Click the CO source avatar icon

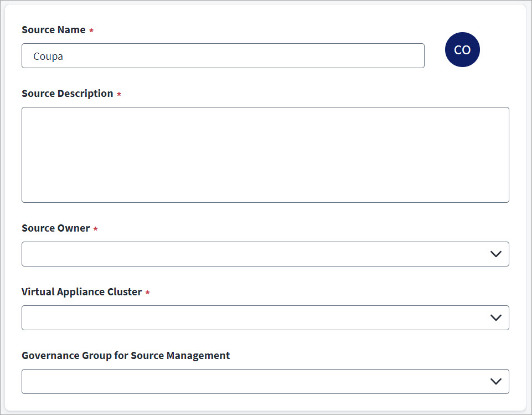(x=462, y=50)
